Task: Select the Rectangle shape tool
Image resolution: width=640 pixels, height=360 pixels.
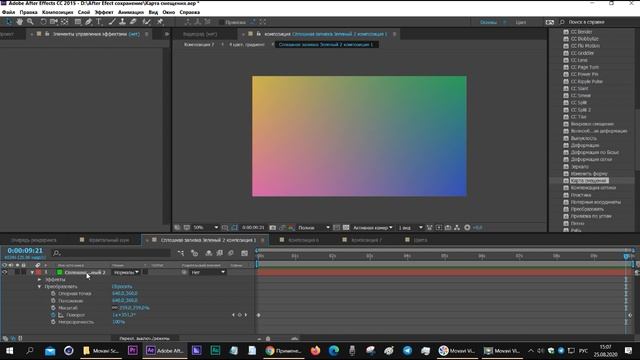Action: pos(78,22)
